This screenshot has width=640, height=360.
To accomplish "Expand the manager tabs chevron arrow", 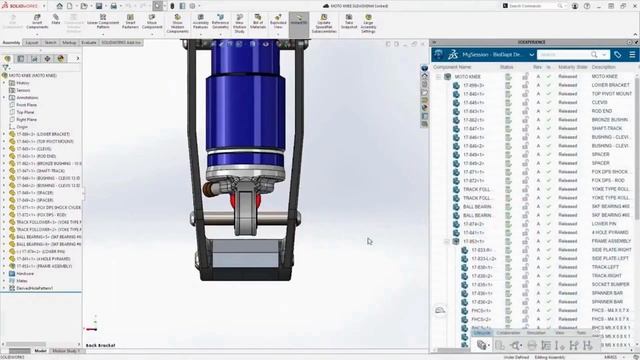I will pyautogui.click(x=78, y=59).
